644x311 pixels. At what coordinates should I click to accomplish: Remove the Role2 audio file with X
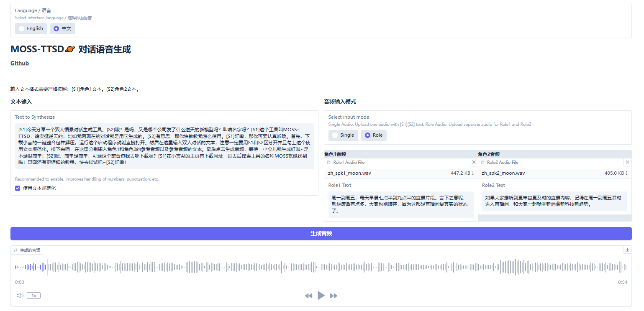[x=627, y=162]
